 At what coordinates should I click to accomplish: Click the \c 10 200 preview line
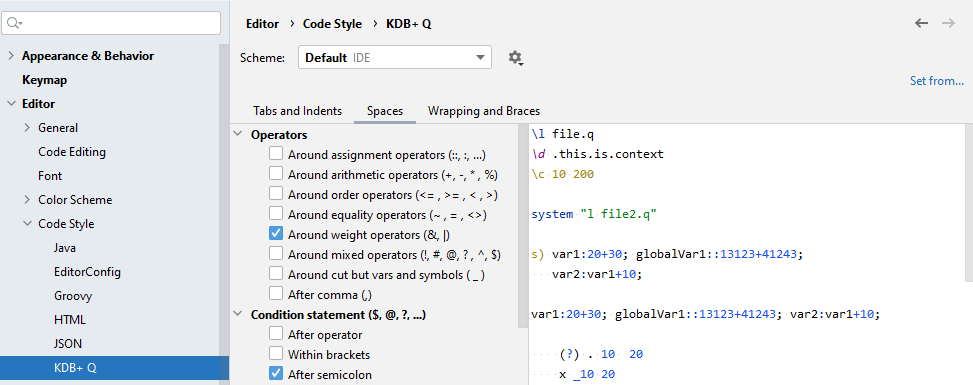(562, 174)
